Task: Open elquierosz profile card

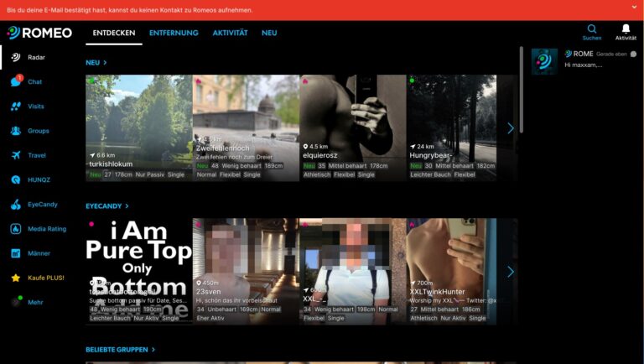Action: coord(353,127)
